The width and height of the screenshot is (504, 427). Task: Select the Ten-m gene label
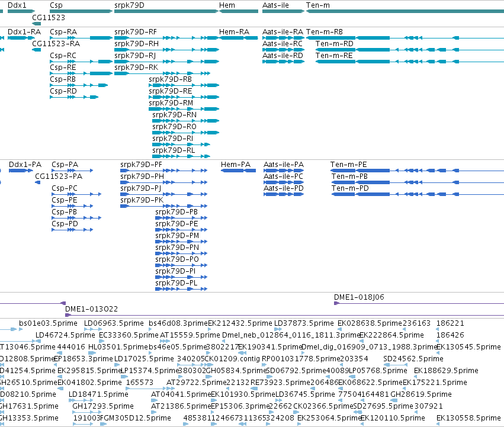(x=318, y=5)
